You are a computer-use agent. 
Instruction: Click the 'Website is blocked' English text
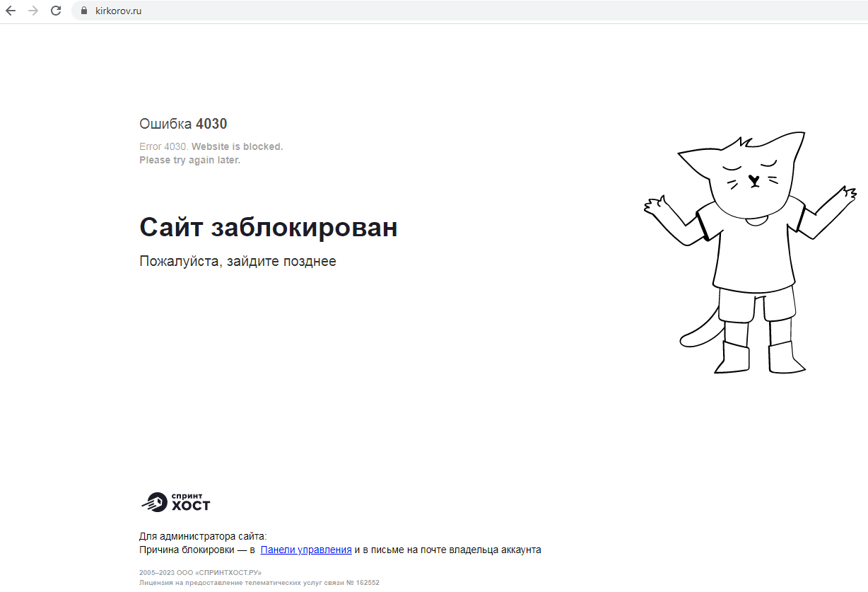237,146
